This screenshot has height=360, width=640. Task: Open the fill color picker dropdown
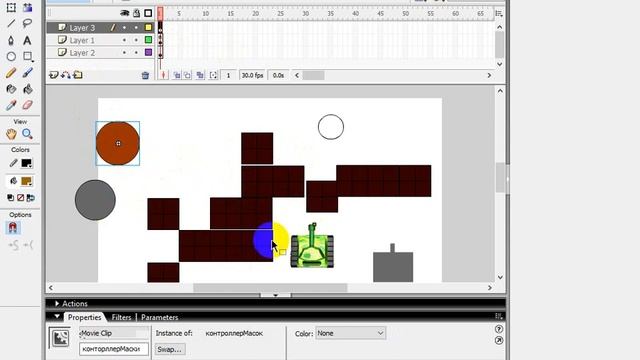click(27, 181)
